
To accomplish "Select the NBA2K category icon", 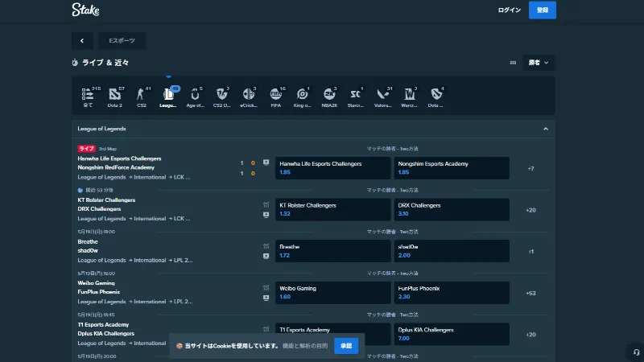I will point(329,97).
